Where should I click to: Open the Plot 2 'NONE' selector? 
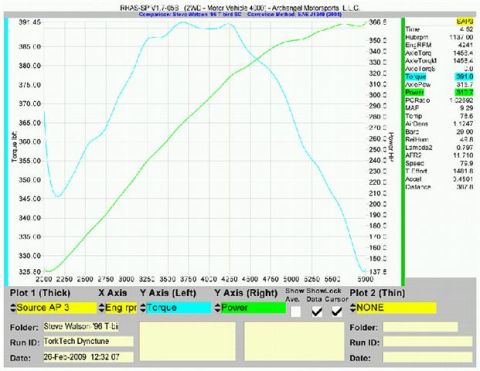coord(396,308)
